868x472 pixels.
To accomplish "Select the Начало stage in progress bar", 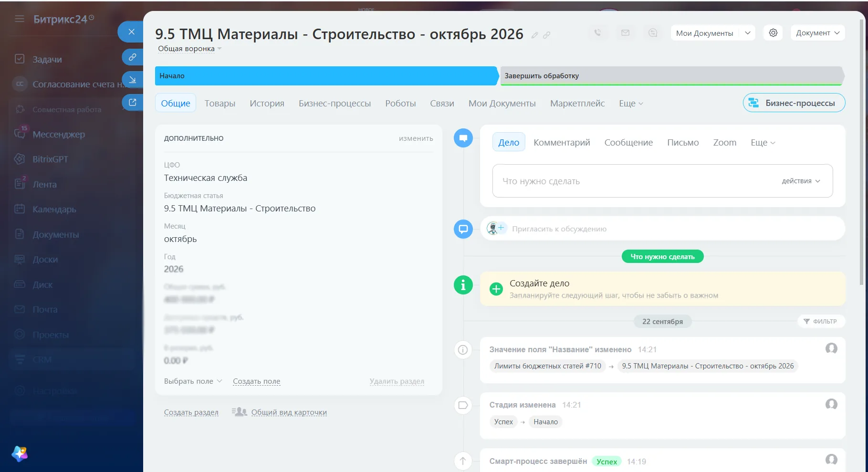I will click(x=326, y=76).
